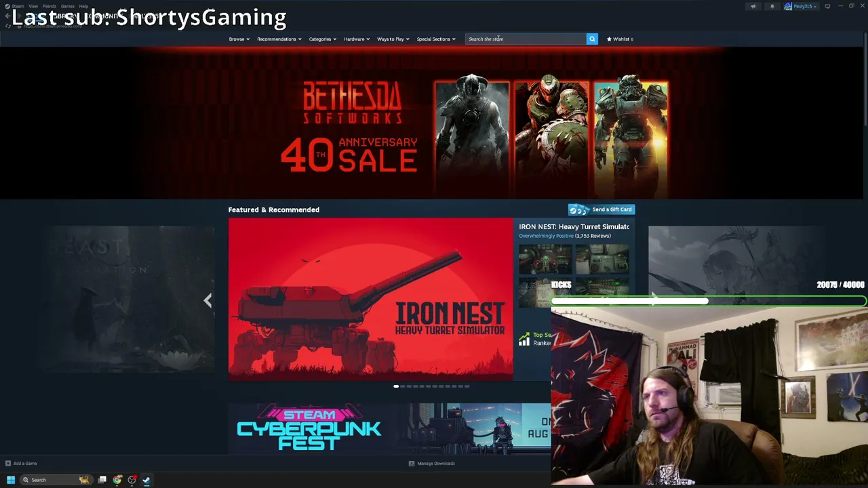This screenshot has width=868, height=488.
Task: Open the Friends menu
Action: (x=50, y=6)
